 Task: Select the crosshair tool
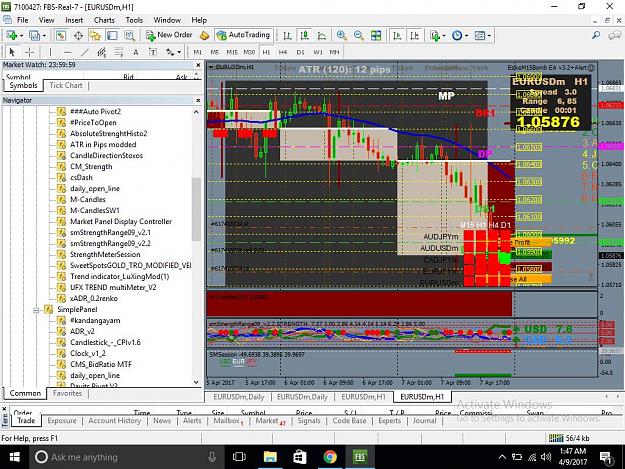(29, 52)
